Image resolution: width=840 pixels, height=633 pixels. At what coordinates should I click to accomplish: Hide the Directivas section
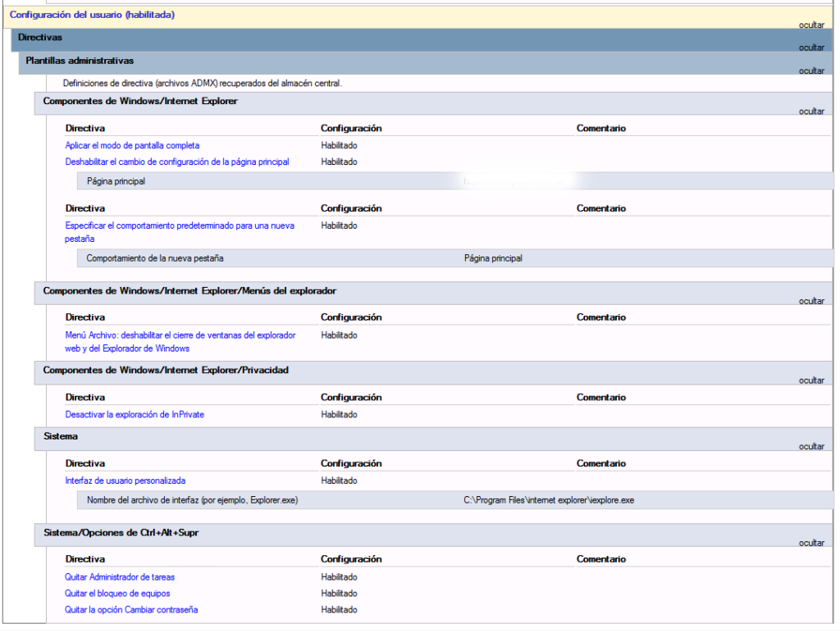(810, 48)
